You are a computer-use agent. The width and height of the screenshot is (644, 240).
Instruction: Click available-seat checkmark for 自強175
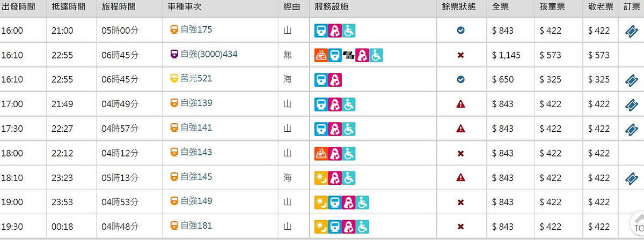(460, 31)
